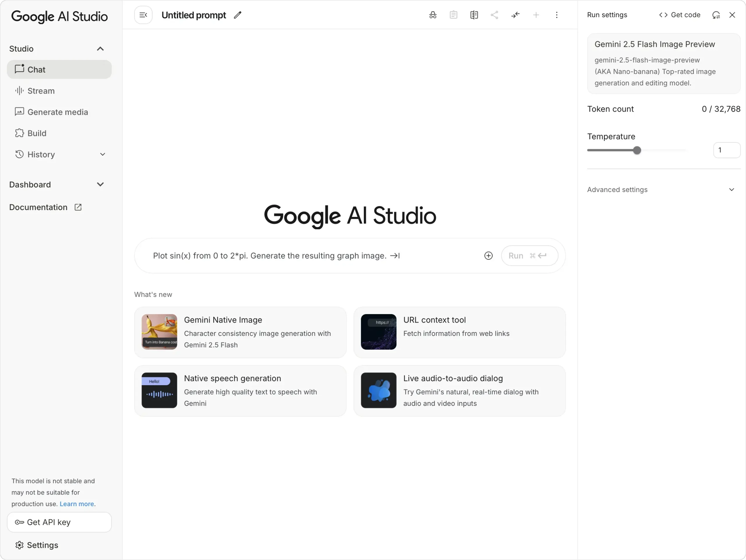This screenshot has height=560, width=746.
Task: Click the Get API key button
Action: (59, 523)
